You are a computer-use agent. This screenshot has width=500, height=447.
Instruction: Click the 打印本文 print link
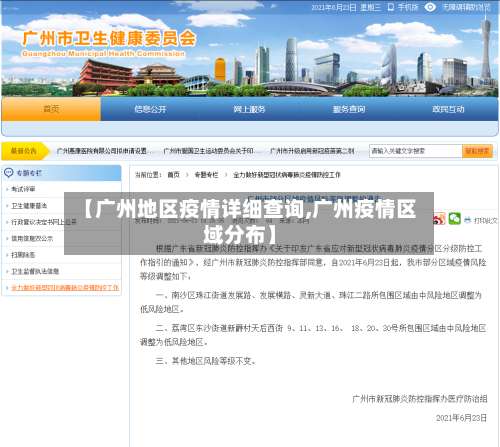[485, 220]
